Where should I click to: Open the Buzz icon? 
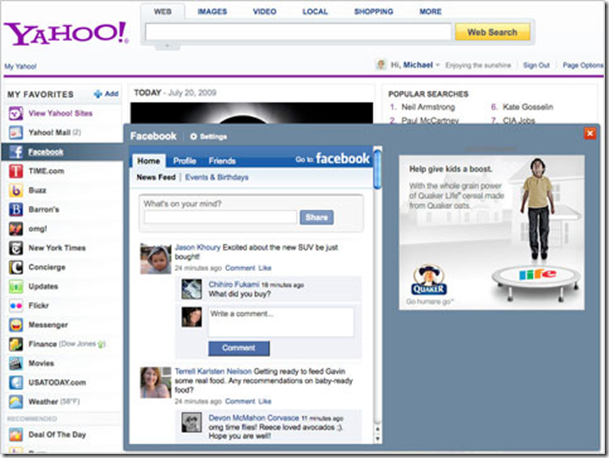point(16,190)
